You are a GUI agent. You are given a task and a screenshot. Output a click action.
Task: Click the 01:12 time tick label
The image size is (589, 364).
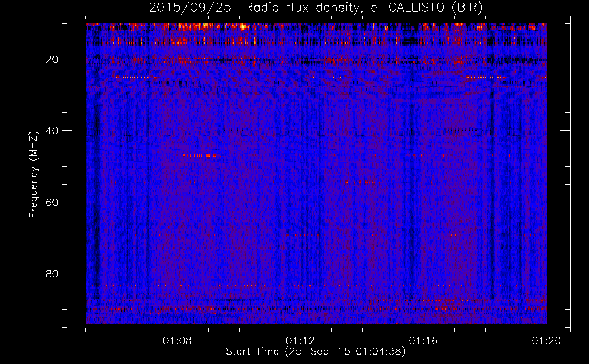[x=300, y=341]
